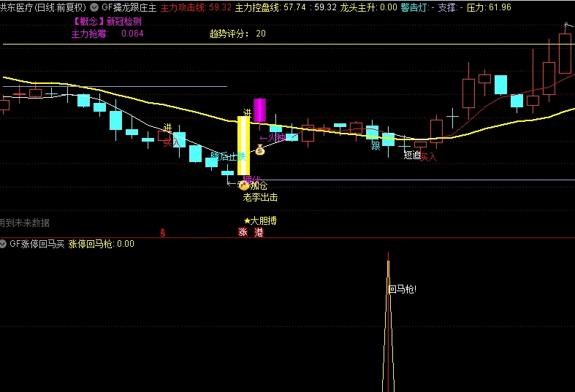Click the 洪东医疗(日线.前复权) title
This screenshot has width=575, height=392.
coord(43,7)
